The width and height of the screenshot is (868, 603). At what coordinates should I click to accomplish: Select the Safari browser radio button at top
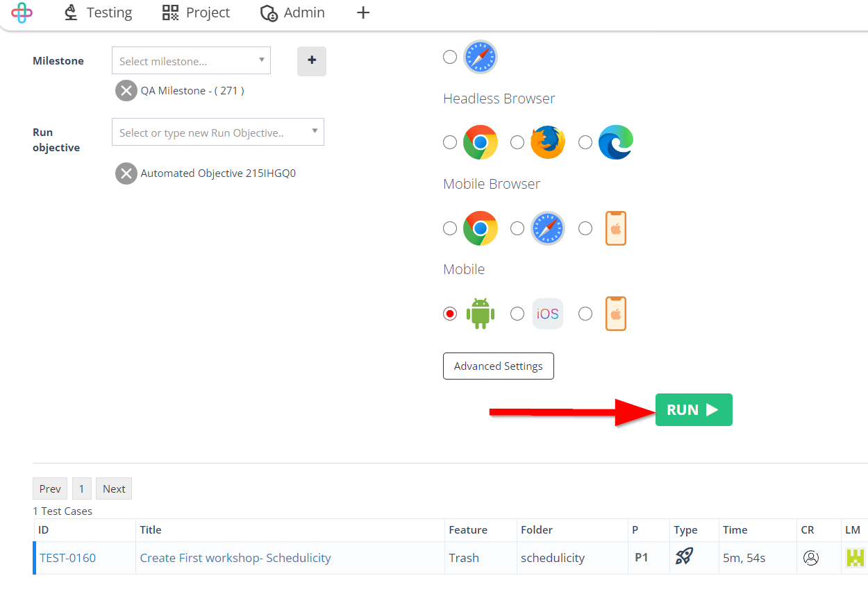tap(450, 57)
